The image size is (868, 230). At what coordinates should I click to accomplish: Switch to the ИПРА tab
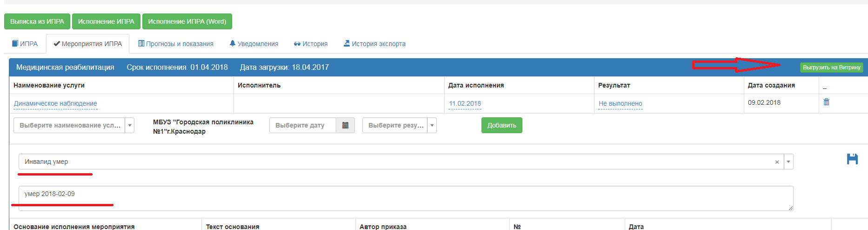(25, 44)
